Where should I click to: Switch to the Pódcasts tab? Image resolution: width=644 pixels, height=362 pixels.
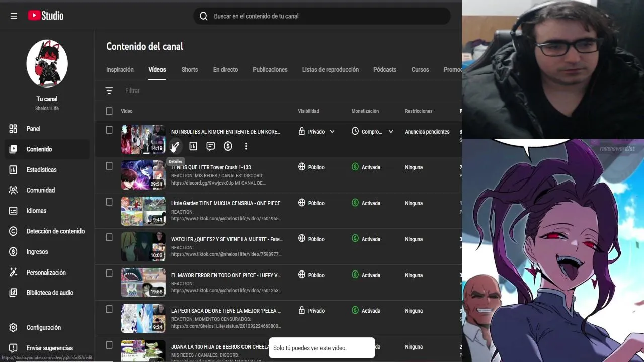pos(385,70)
